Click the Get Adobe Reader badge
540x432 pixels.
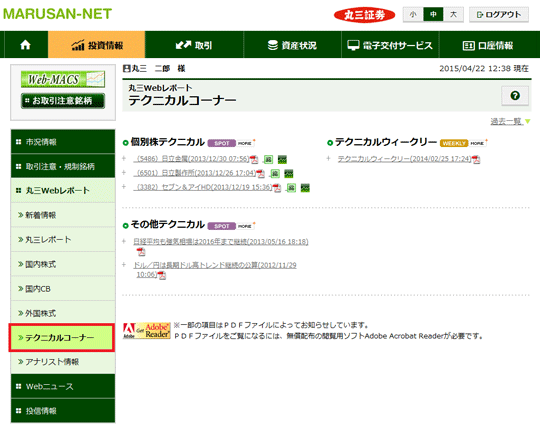click(x=147, y=331)
